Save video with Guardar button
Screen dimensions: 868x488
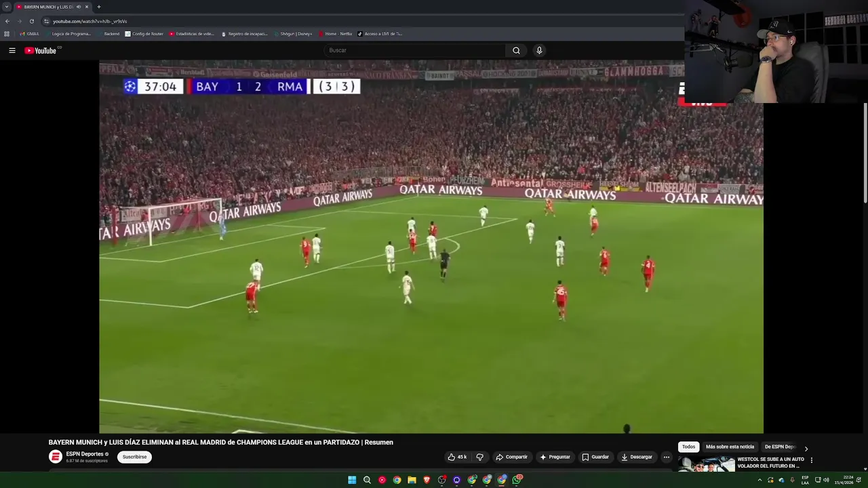(x=595, y=457)
